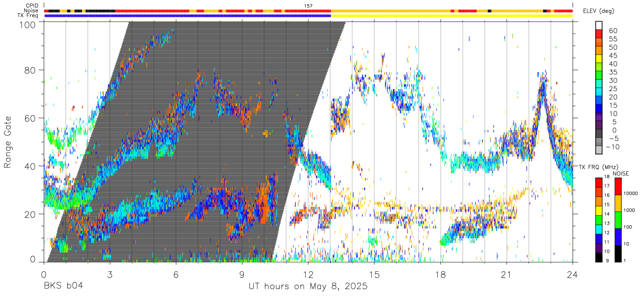Click the '3' tick label on the UT hours axis
The width and height of the screenshot is (644, 297).
coord(110,274)
